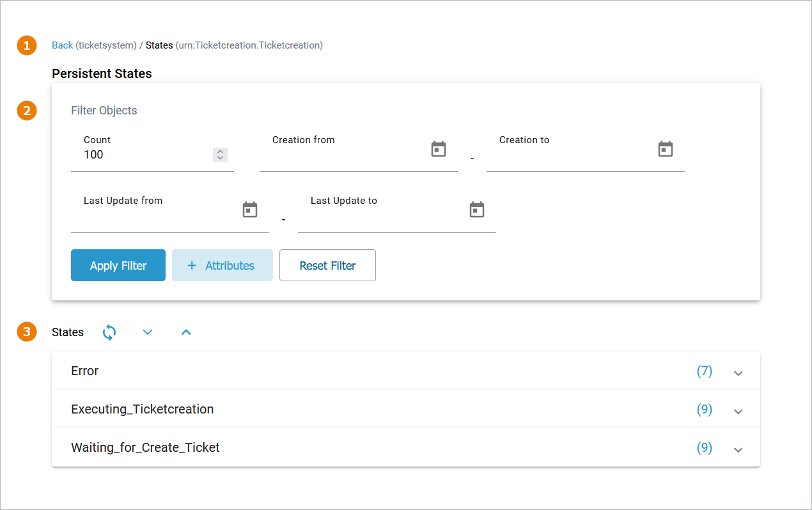
Task: Expand the Executing_Ticketcreation state row
Action: pyautogui.click(x=738, y=412)
